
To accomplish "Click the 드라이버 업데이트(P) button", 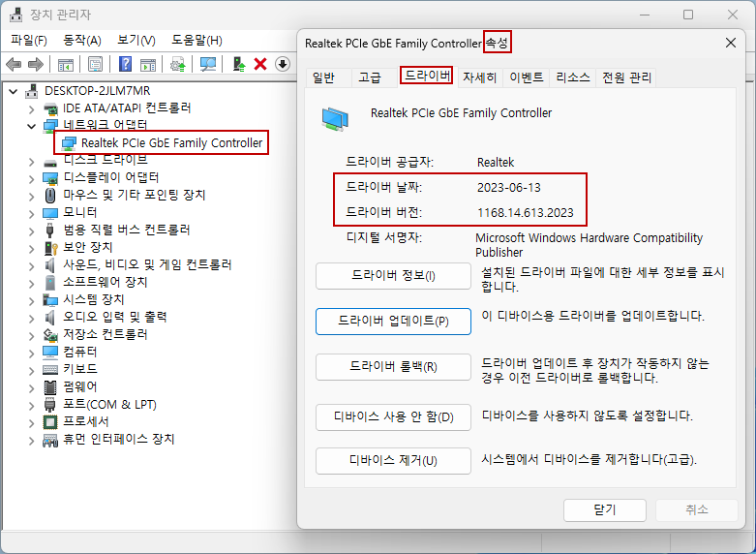I will [x=393, y=322].
